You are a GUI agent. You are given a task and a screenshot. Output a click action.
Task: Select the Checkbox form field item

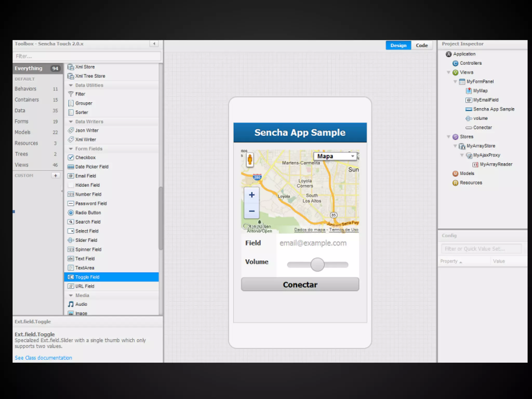pyautogui.click(x=85, y=157)
